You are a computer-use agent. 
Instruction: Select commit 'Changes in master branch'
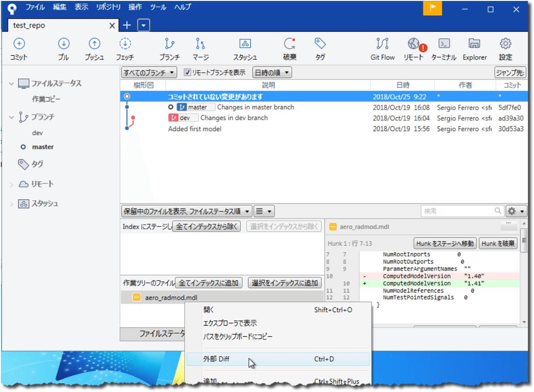tap(324, 107)
